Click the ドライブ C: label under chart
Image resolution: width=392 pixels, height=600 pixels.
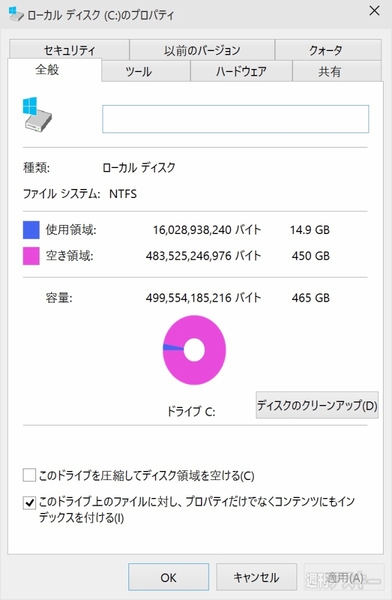pos(191,411)
